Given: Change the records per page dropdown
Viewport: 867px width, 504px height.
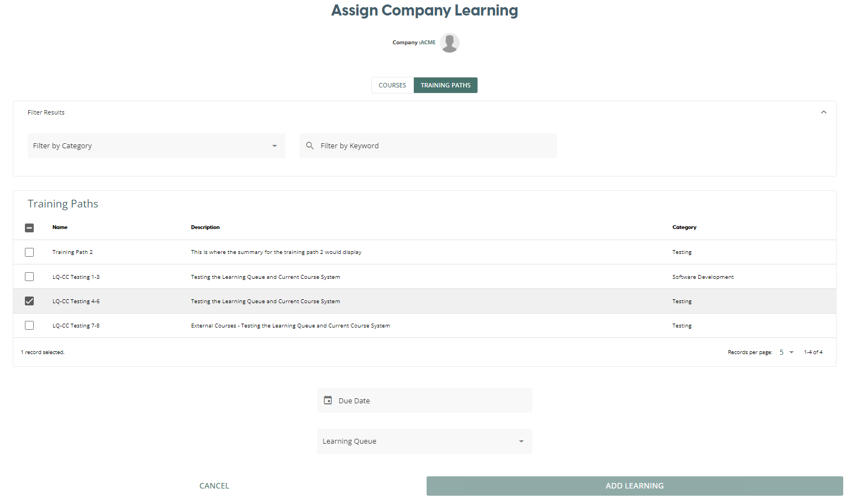Looking at the screenshot, I should coord(786,352).
